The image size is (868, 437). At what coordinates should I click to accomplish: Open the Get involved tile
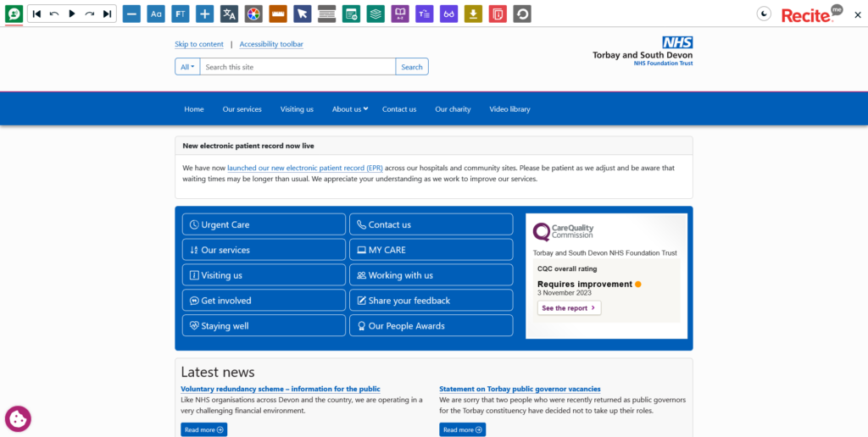(264, 301)
